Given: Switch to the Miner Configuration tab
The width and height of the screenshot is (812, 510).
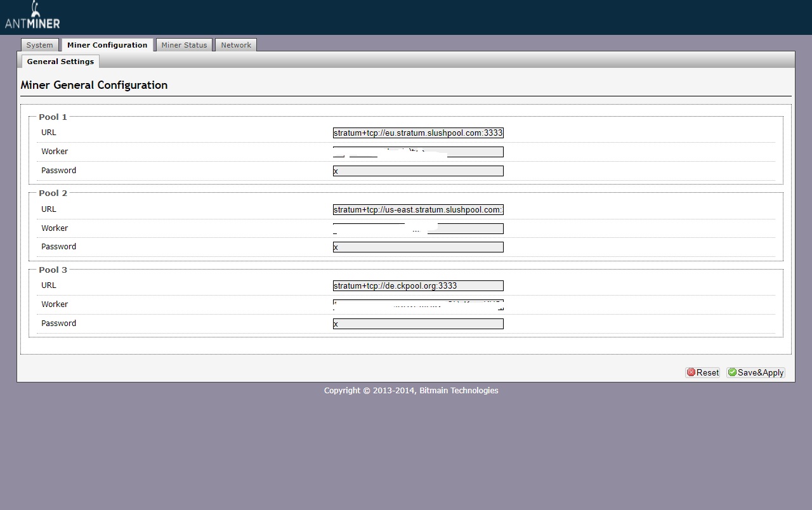Looking at the screenshot, I should coord(107,45).
